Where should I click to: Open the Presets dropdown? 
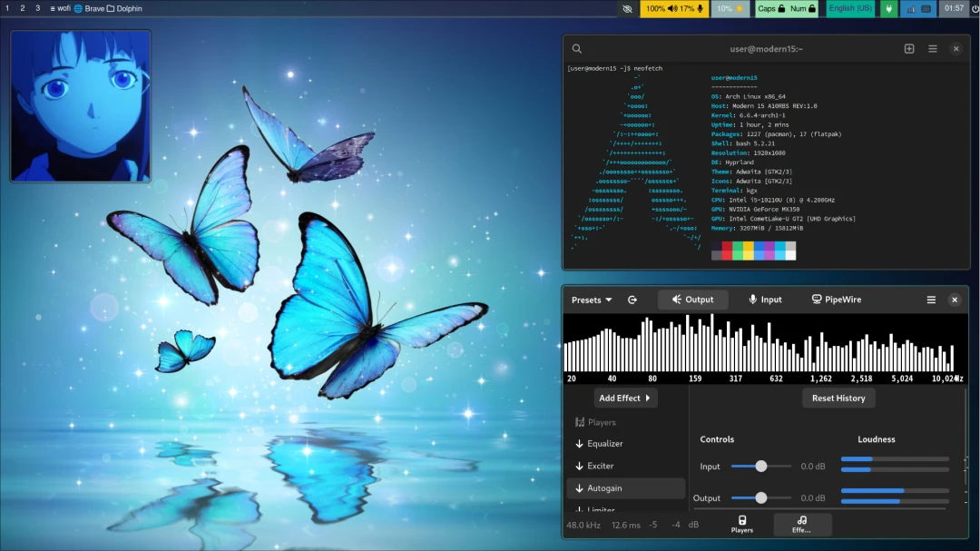coord(592,300)
